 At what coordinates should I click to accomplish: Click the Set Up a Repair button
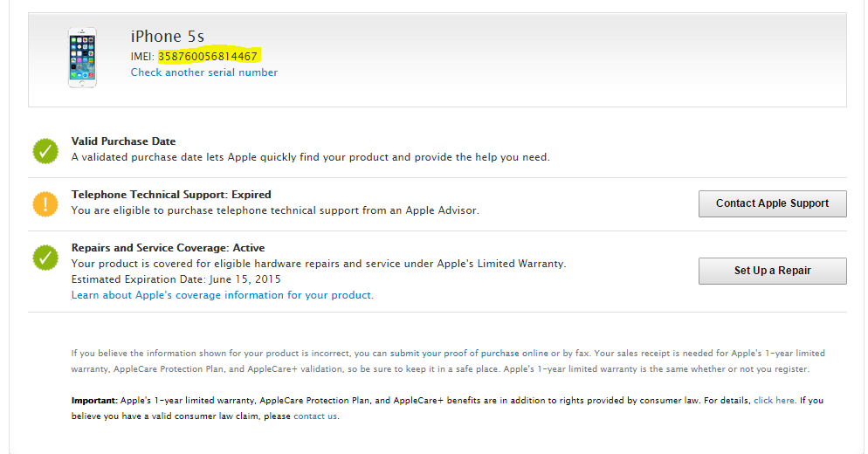772,271
